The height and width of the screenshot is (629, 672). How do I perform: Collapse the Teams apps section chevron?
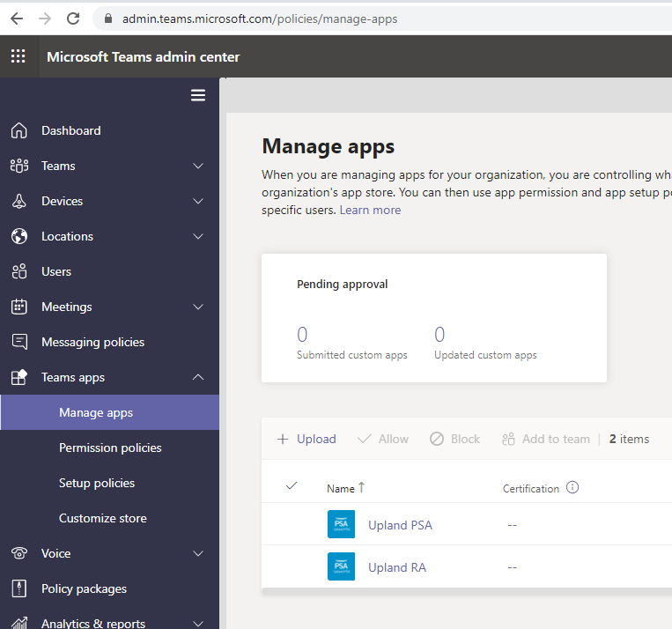[x=198, y=377]
